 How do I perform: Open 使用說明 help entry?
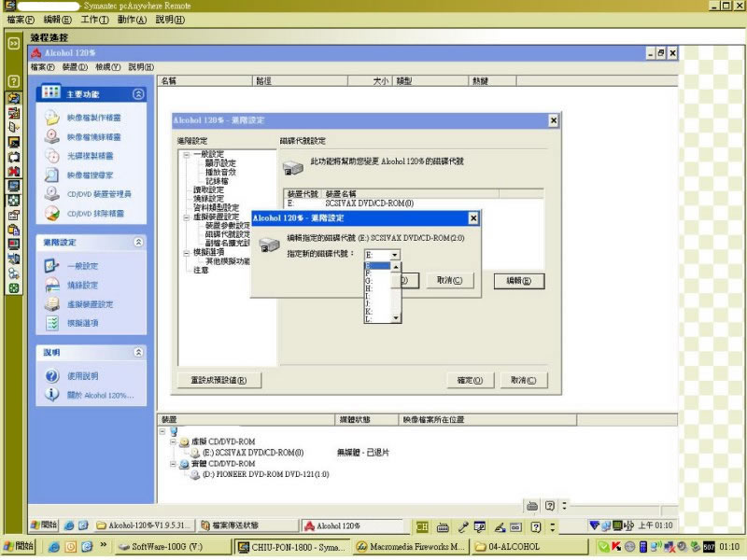point(82,376)
